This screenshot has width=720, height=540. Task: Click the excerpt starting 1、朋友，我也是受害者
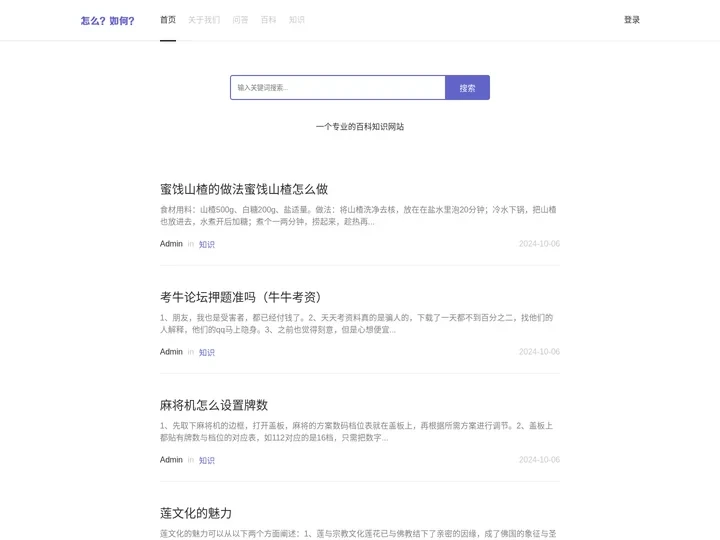click(356, 324)
